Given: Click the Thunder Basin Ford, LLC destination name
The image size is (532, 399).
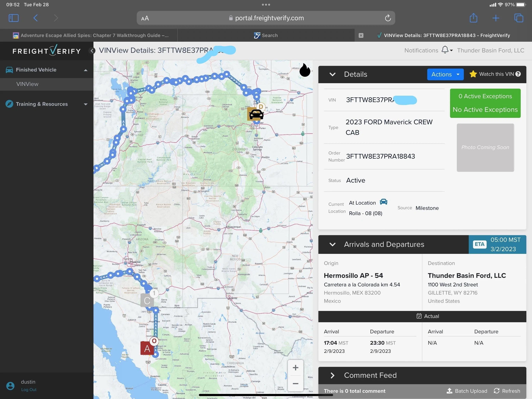Looking at the screenshot, I should coord(467,275).
